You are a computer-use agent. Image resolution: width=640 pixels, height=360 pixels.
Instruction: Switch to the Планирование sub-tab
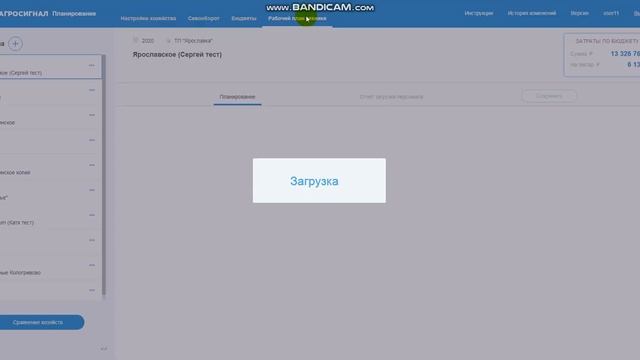[x=237, y=97]
